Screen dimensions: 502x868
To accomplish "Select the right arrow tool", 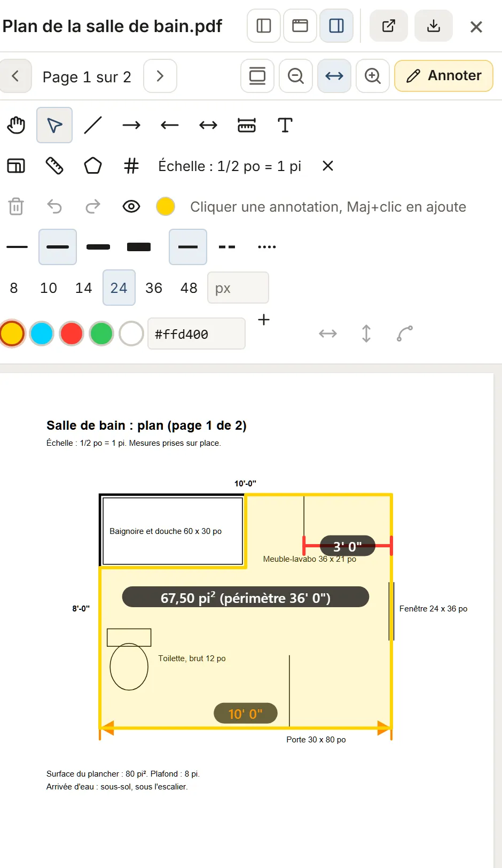I will click(131, 125).
